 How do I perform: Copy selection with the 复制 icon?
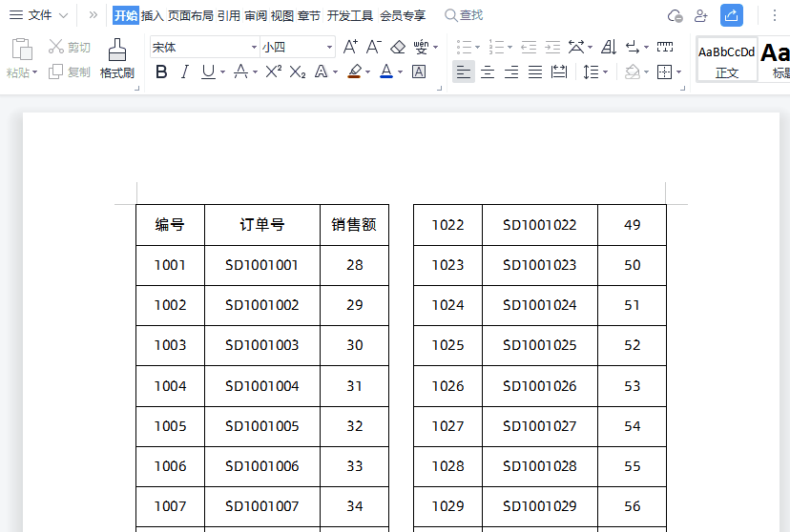55,72
